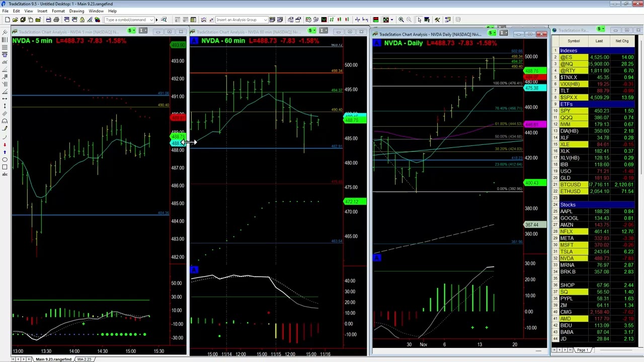This screenshot has height=362, width=644.
Task: Click the Print toolbar icon
Action: pos(56,20)
